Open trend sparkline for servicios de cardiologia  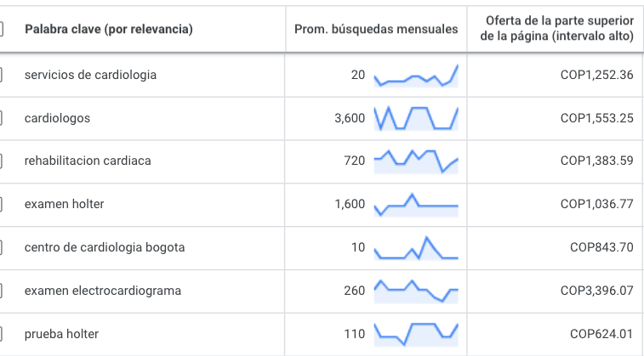[416, 76]
